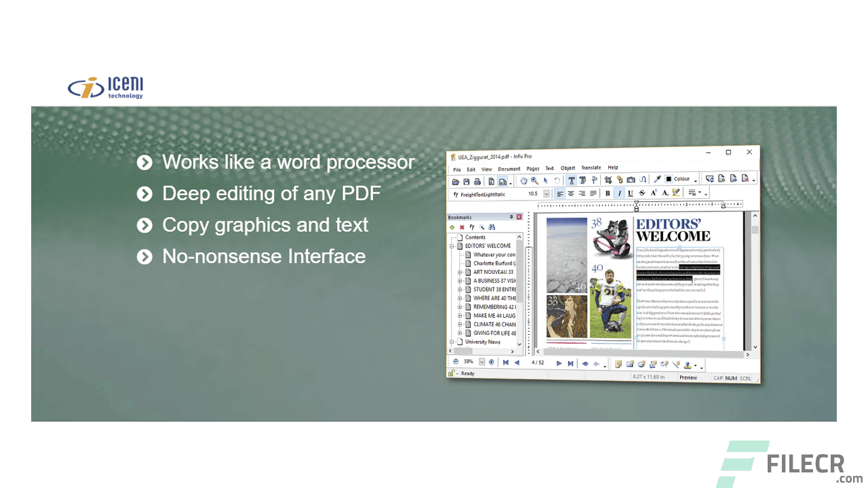Activate the Hand pan tool
868x488 pixels.
click(524, 180)
